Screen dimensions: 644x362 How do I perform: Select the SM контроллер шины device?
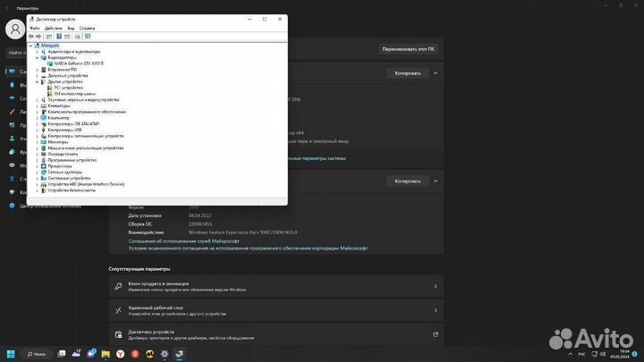(75, 94)
